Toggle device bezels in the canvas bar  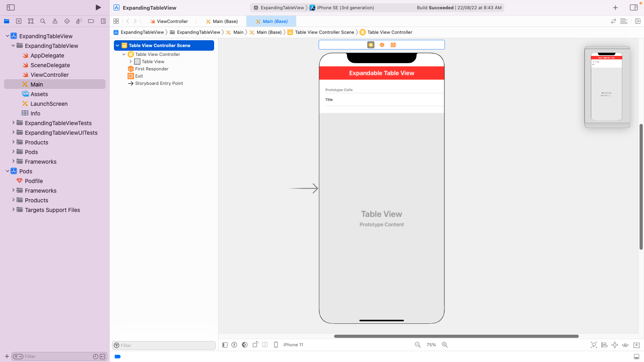(x=276, y=345)
